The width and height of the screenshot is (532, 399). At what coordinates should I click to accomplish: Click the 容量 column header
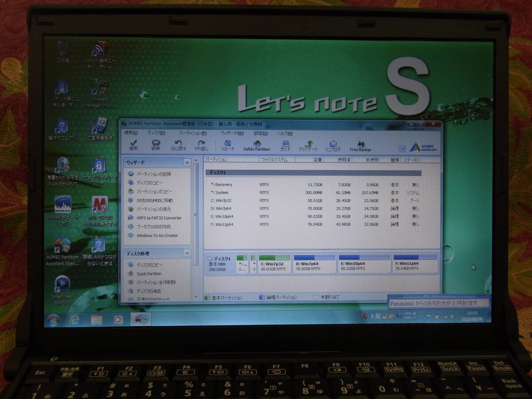(x=310, y=159)
